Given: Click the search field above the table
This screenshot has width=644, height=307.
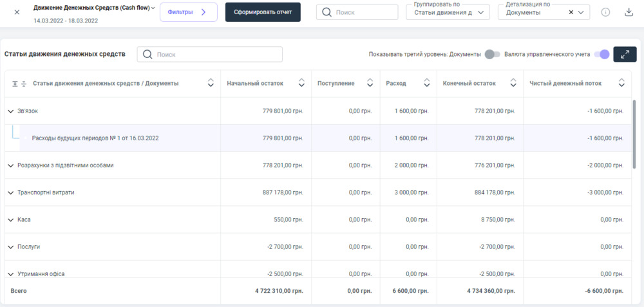Looking at the screenshot, I should click(210, 55).
